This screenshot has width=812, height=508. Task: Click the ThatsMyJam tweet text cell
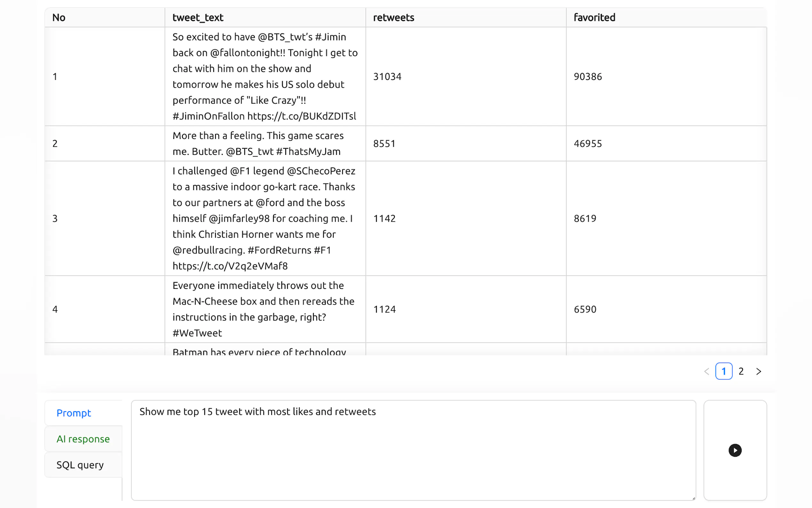pos(258,143)
